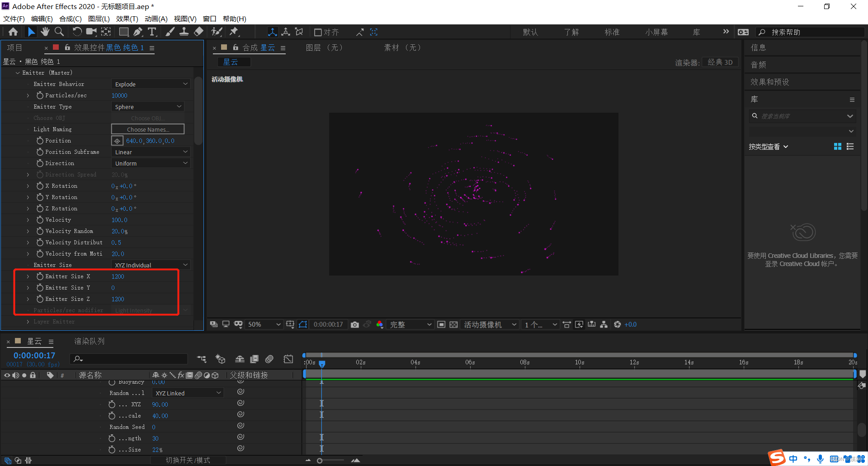Open the composition flowchart icon
The width and height of the screenshot is (868, 466).
tap(604, 324)
